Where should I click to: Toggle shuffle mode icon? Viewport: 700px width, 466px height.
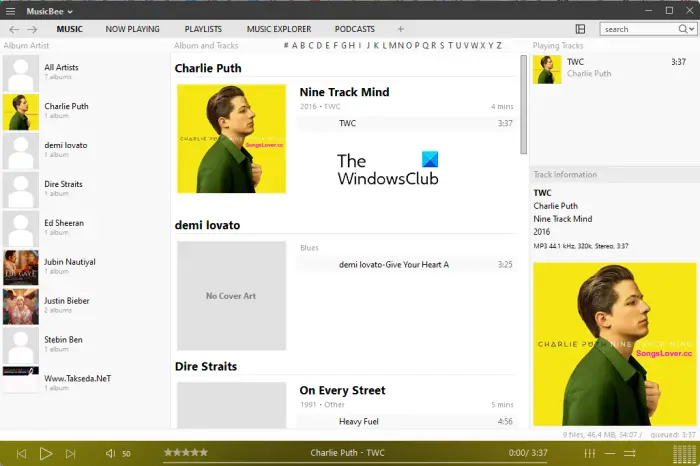629,454
